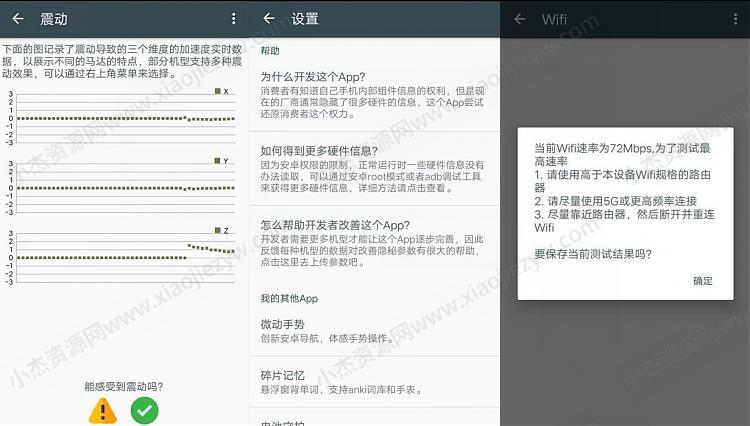Confirm dialog with 确定 button
Image resolution: width=750 pixels, height=426 pixels.
pos(703,281)
